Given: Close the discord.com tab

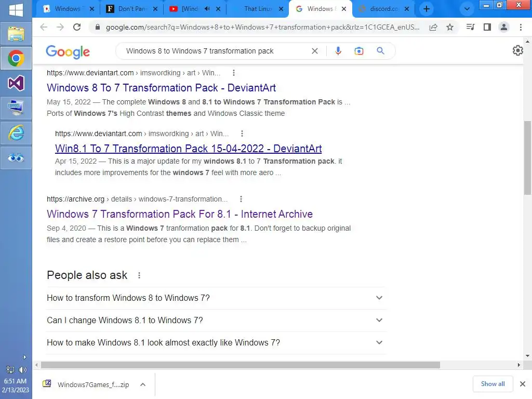Looking at the screenshot, I should tap(407, 9).
